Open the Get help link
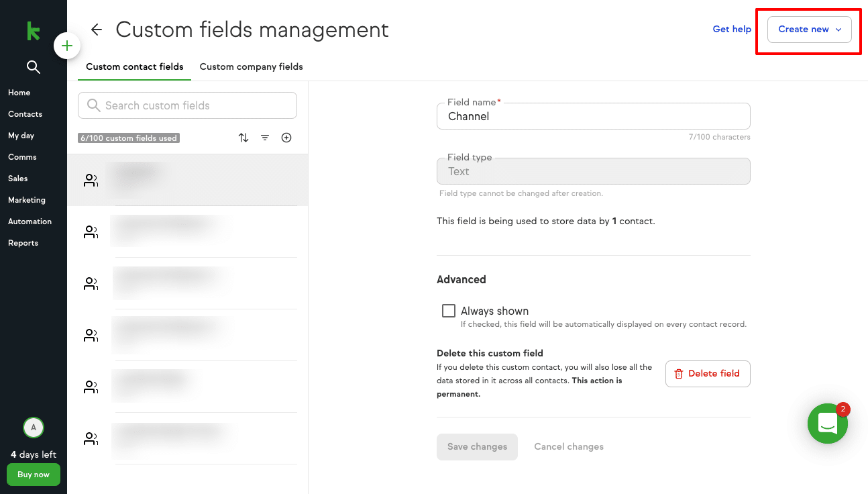This screenshot has height=494, width=868. (x=731, y=29)
